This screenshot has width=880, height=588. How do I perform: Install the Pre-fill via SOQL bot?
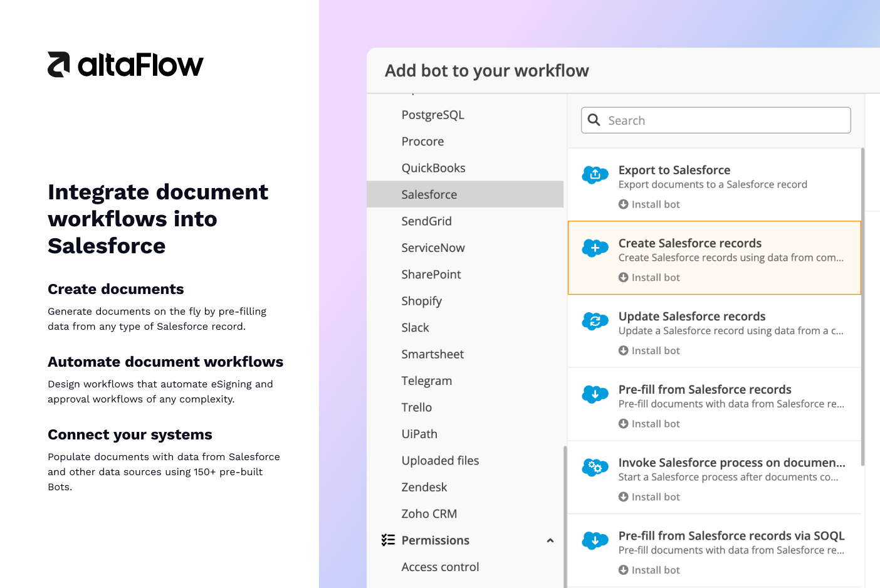649,570
